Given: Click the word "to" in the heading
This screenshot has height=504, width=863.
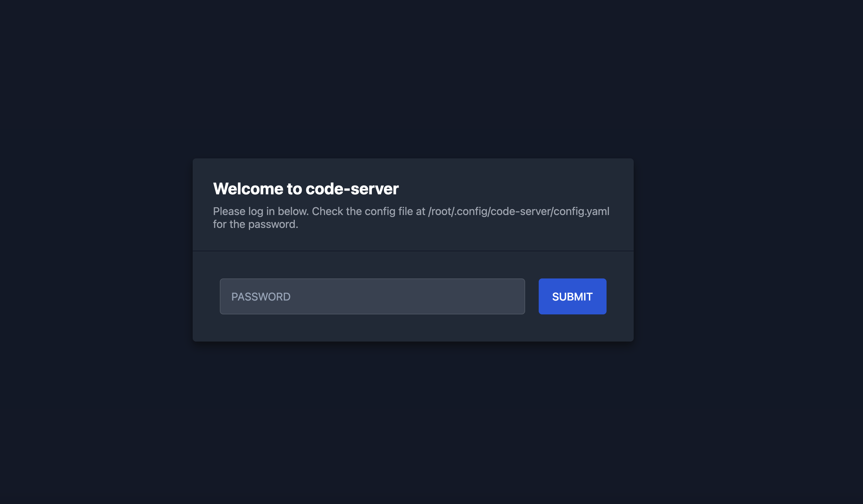Looking at the screenshot, I should click(294, 189).
